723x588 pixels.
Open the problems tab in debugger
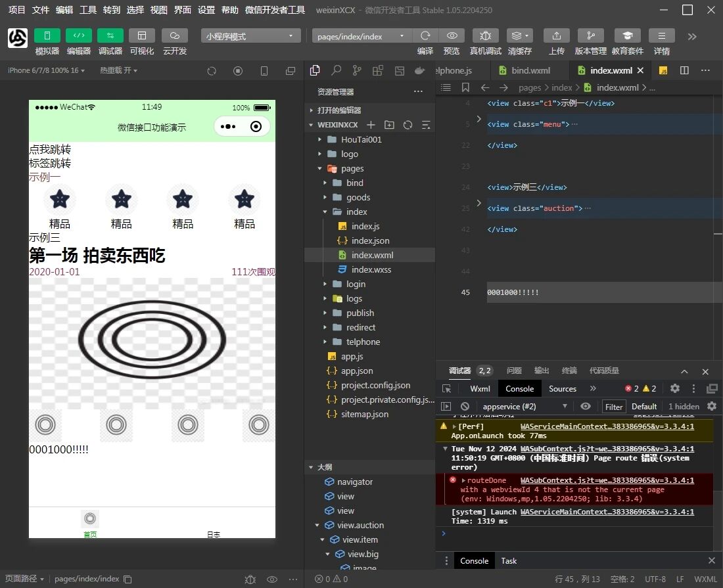[x=514, y=371]
